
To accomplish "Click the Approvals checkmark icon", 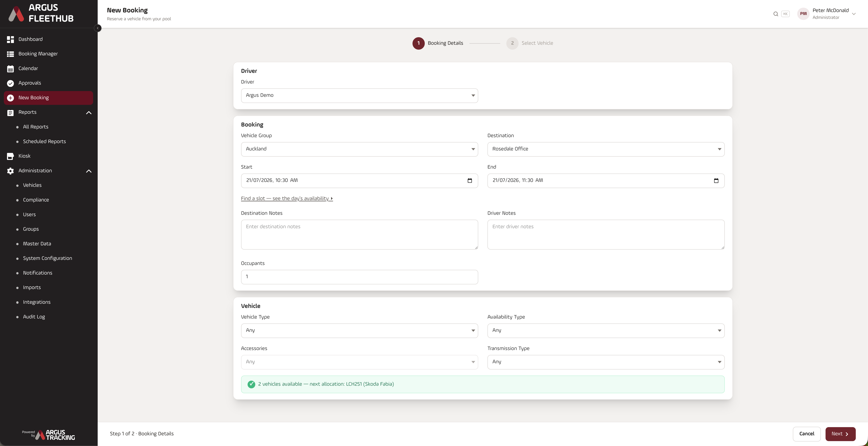I will [10, 83].
